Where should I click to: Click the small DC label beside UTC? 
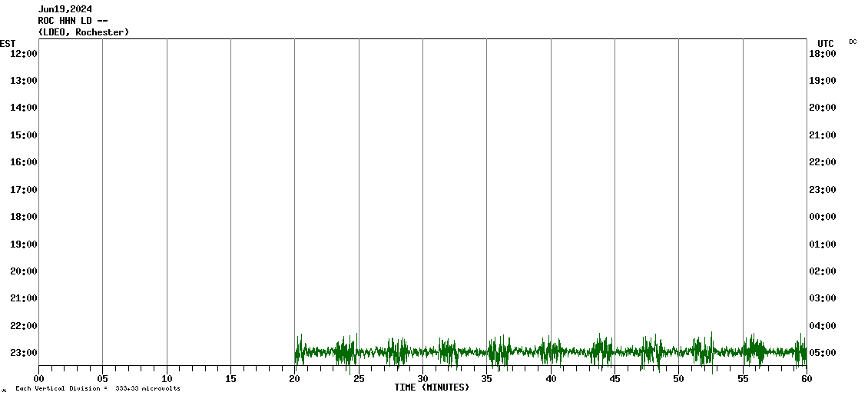(x=853, y=42)
